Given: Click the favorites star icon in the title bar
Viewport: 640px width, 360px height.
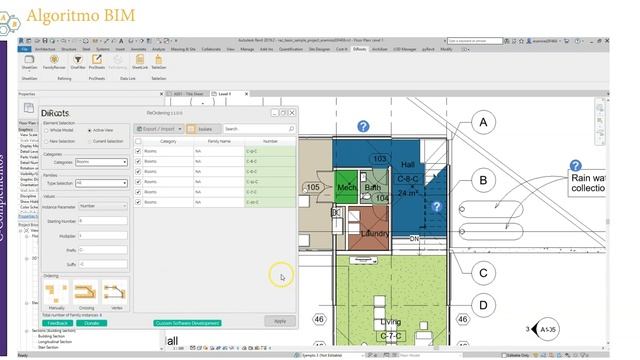Looking at the screenshot, I should pyautogui.click(x=521, y=41).
